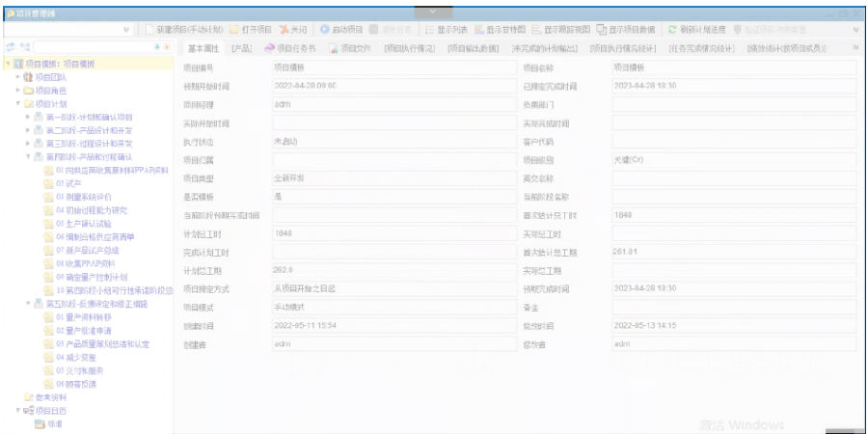Open the 项目任务书 tab
The image size is (868, 434).
click(x=289, y=49)
